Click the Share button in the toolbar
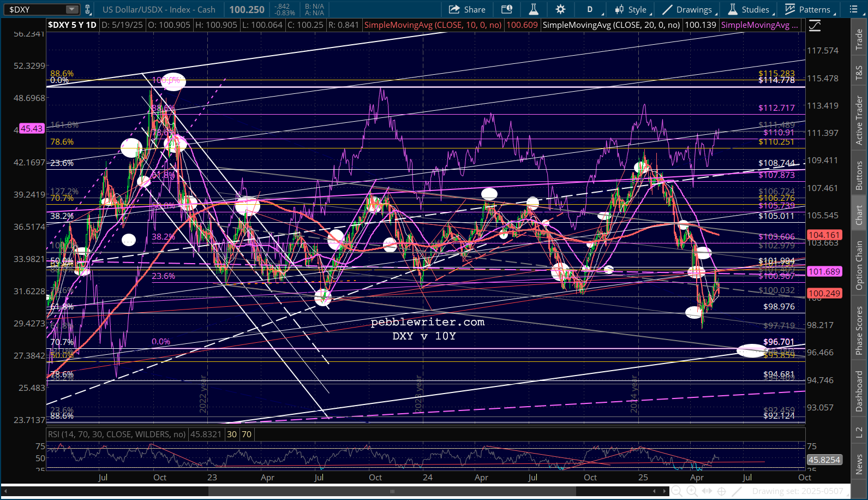The image size is (868, 500). coord(467,9)
